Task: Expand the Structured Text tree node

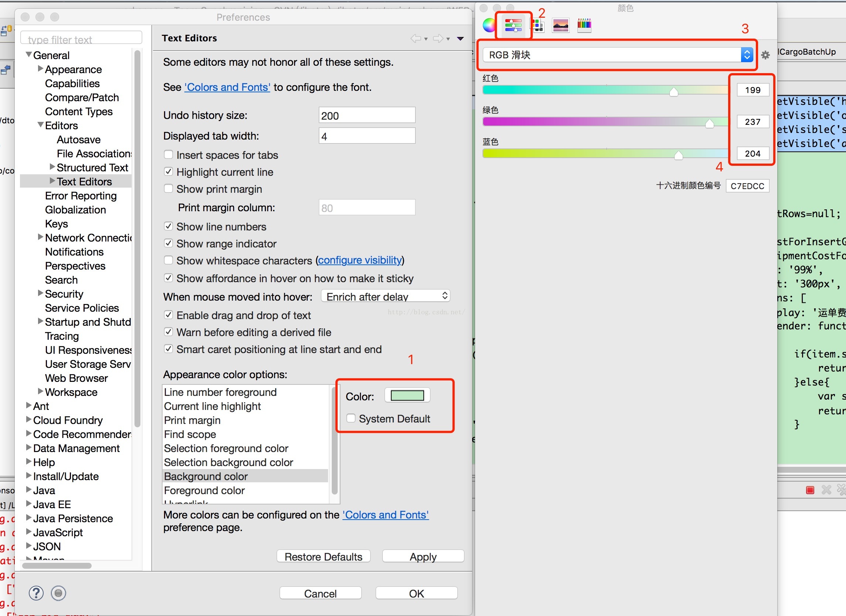Action: (52, 167)
